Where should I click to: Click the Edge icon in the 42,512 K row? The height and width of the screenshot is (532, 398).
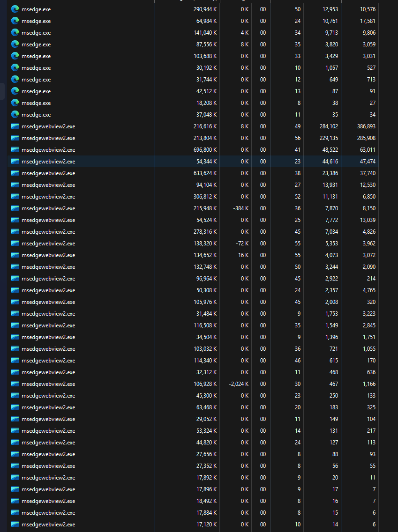pos(15,91)
